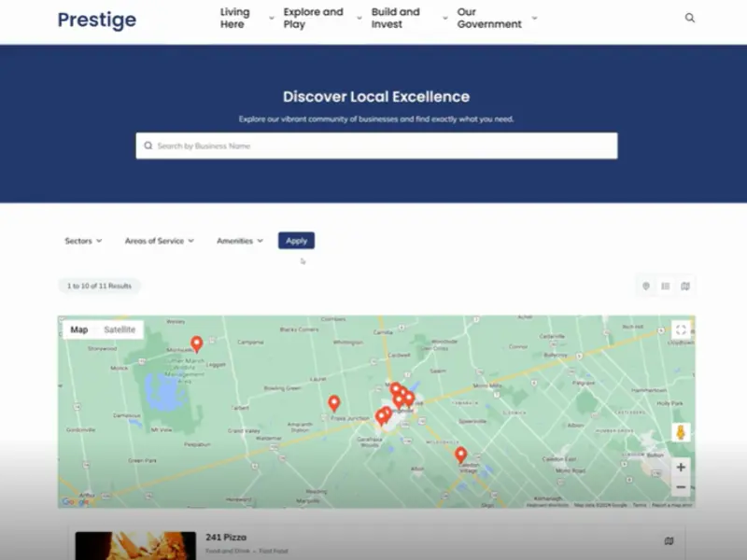Open the Living Here menu
Viewport: 747px width, 560px height.
coord(235,18)
